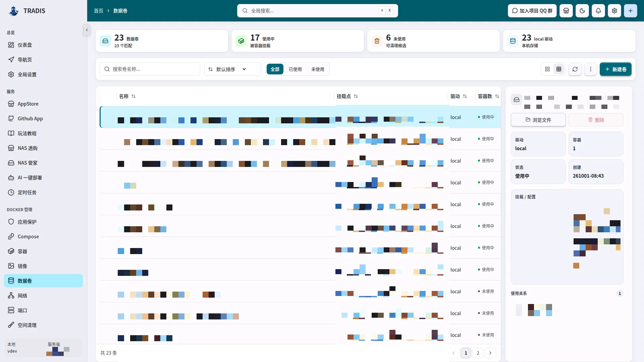Open AppStore in sidebar

(x=43, y=104)
